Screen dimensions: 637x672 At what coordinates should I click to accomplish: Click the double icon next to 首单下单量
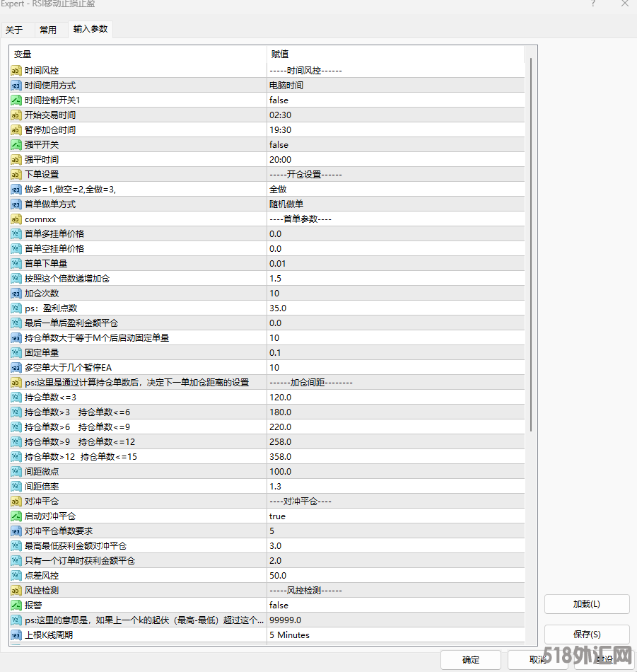[x=16, y=264]
